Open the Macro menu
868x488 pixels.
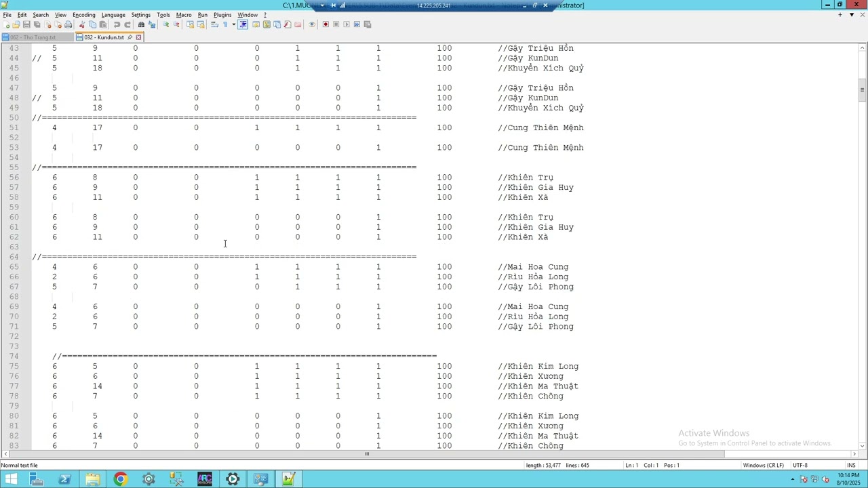tap(184, 15)
